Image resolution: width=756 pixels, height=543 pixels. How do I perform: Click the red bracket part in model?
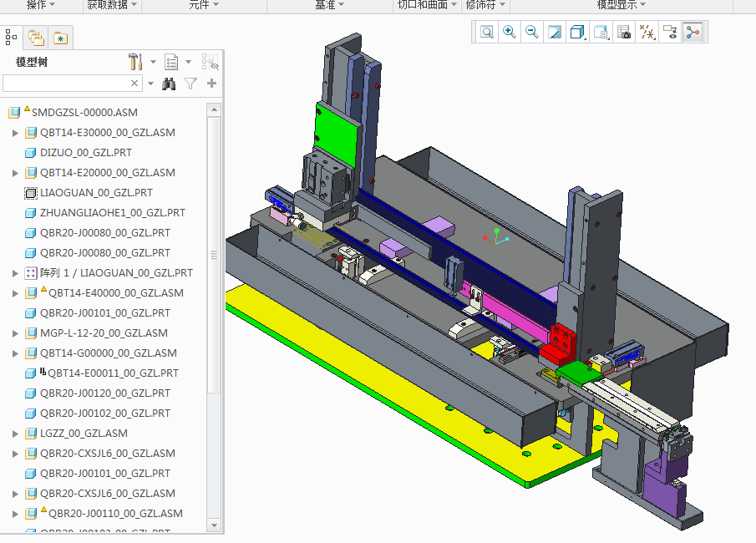558,345
